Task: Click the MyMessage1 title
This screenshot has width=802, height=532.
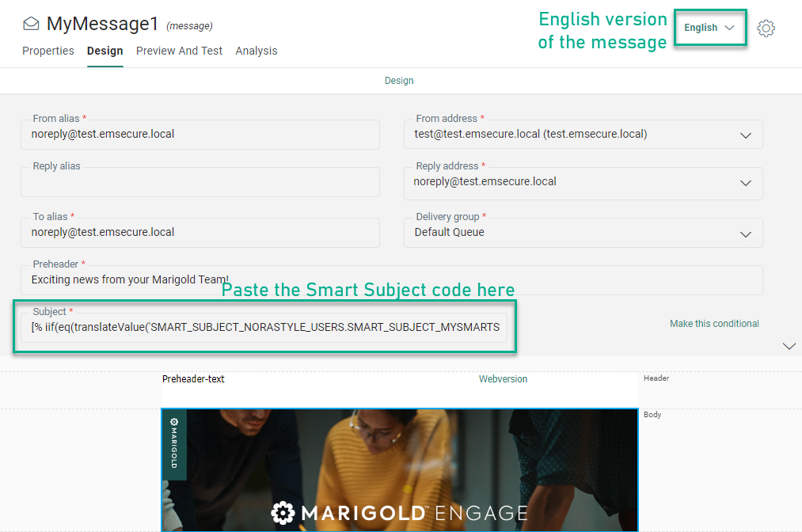Action: pos(102,24)
